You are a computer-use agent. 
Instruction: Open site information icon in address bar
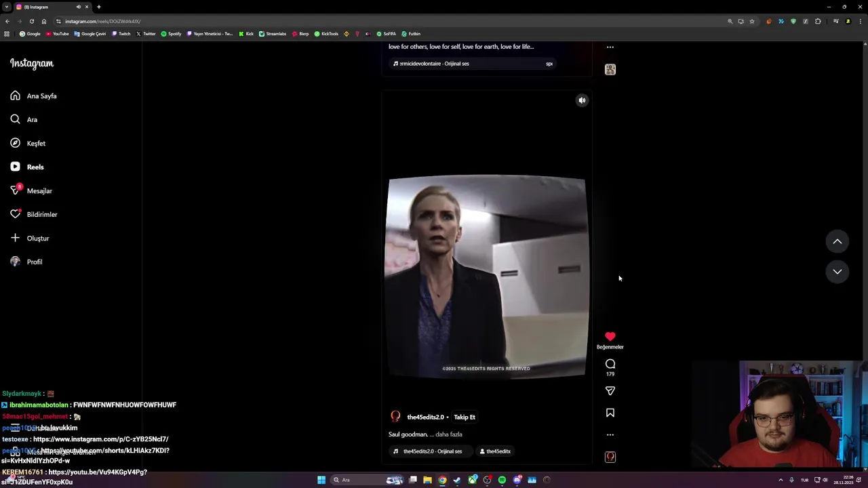coord(58,21)
